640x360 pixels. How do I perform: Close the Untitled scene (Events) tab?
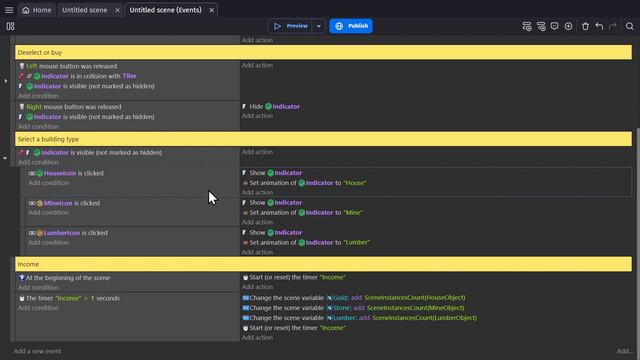[211, 10]
